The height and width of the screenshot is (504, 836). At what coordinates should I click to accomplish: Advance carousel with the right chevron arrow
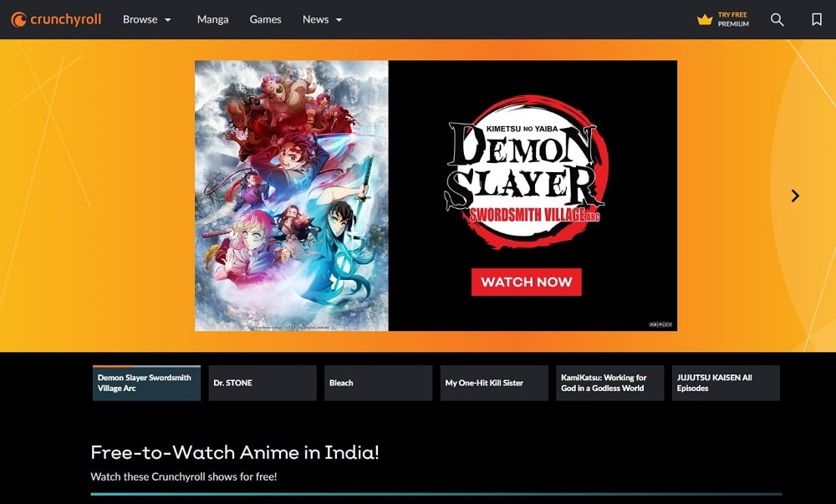tap(795, 196)
